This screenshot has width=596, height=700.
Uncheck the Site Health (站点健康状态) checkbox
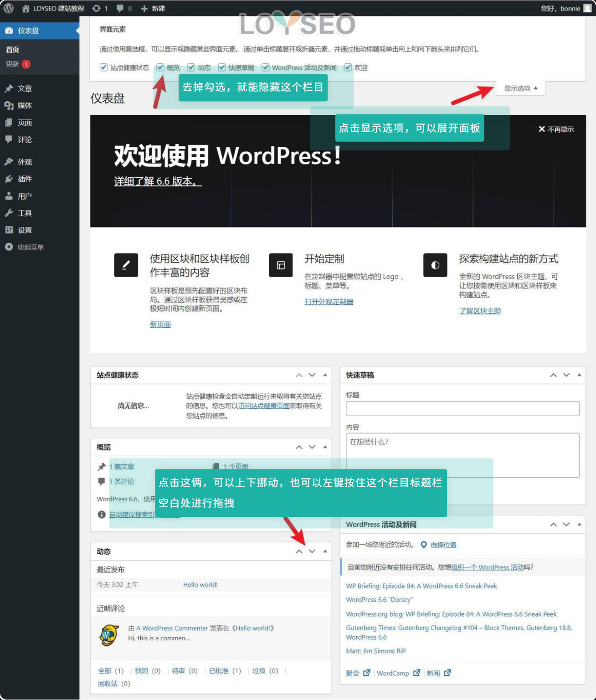(x=103, y=67)
